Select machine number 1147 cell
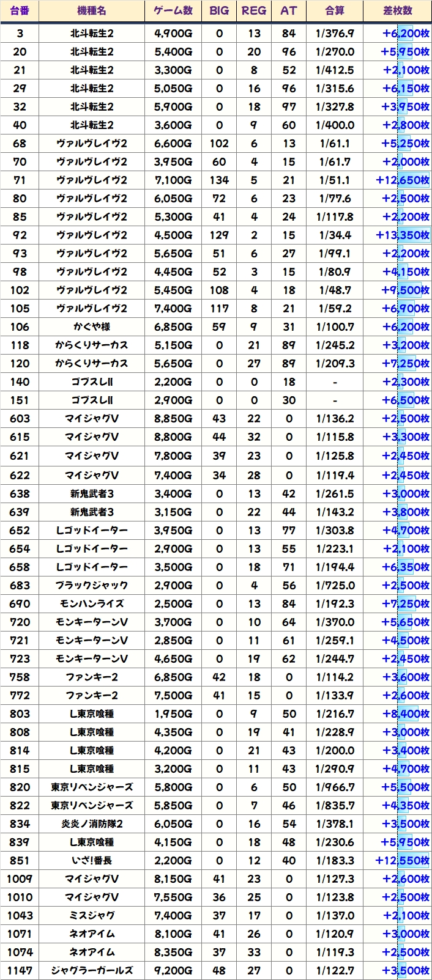Viewport: 432px width, 980px height. coord(20,970)
